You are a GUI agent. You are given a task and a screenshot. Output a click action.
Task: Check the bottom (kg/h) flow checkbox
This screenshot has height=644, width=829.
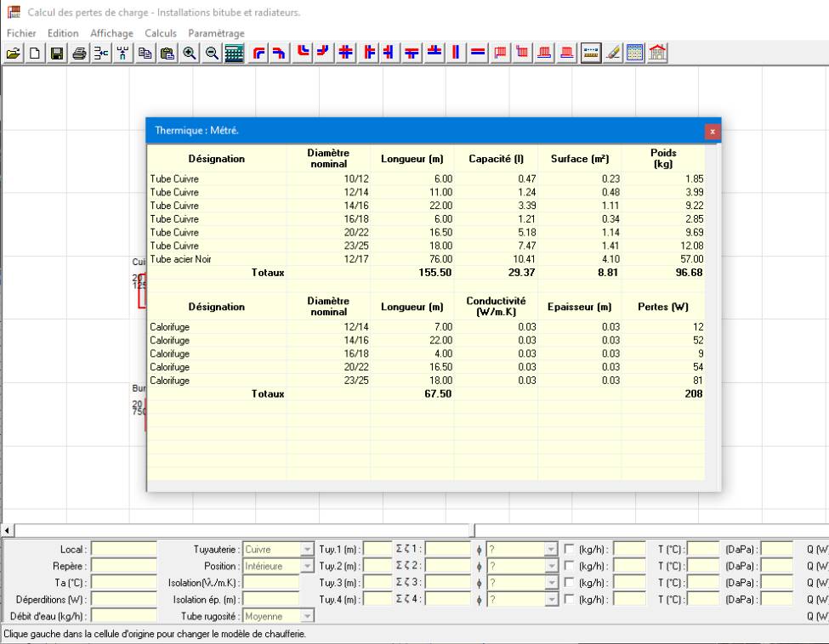tap(568, 597)
